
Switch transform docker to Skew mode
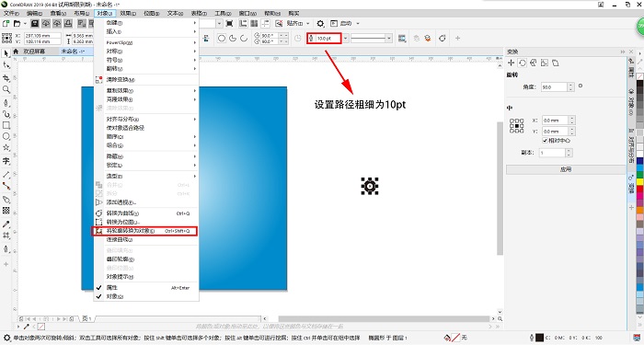(556, 63)
